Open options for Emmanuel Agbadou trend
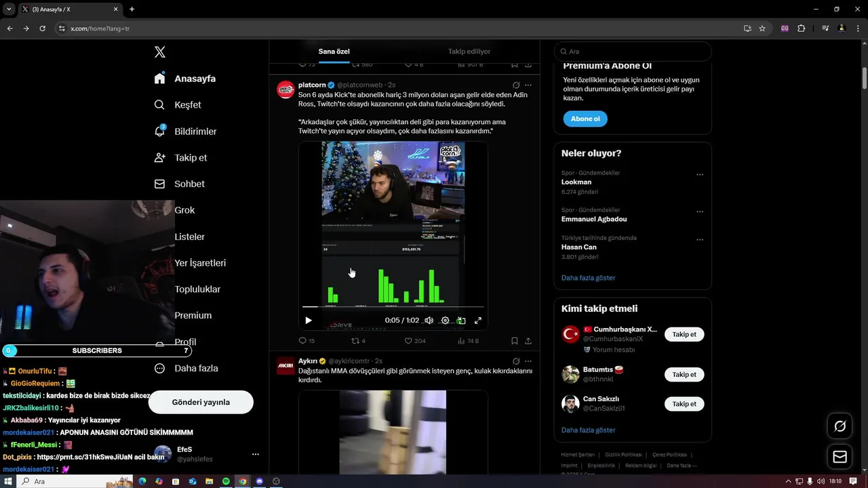Screen dimensions: 868x488 tap(700, 212)
